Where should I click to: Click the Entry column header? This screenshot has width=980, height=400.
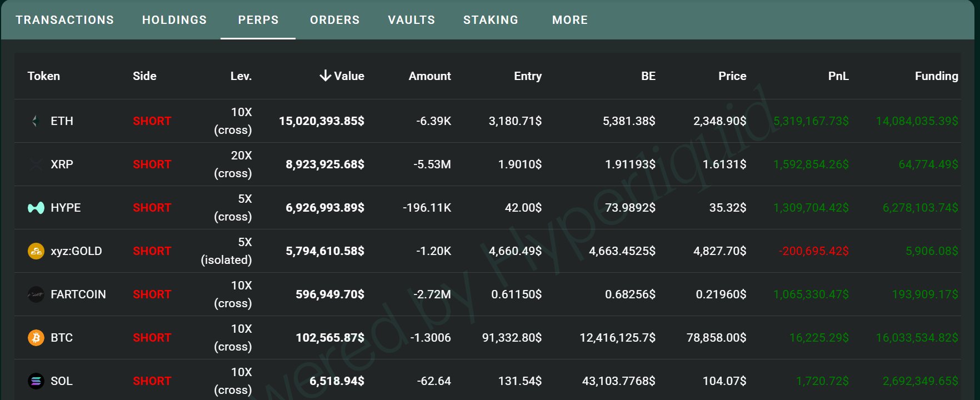pyautogui.click(x=527, y=76)
